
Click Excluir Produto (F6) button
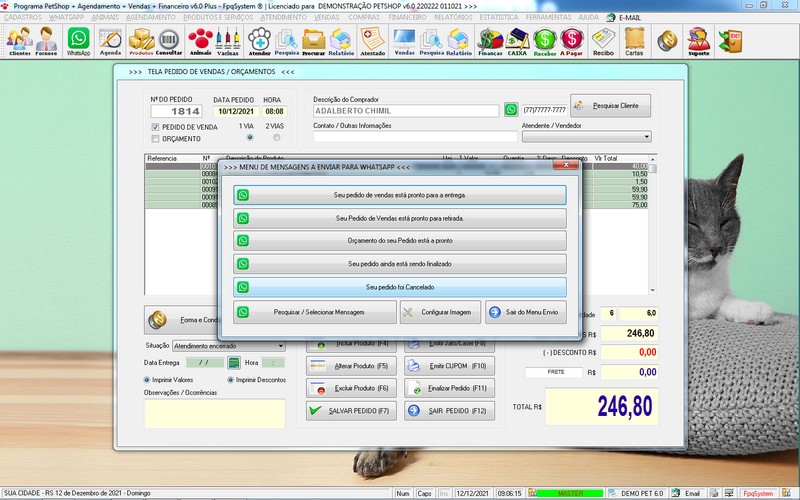351,388
